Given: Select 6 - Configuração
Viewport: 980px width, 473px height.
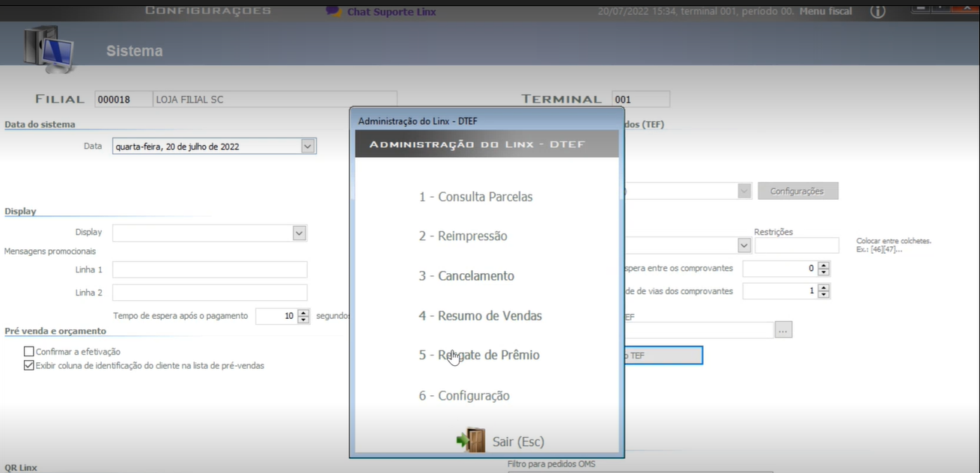Looking at the screenshot, I should 464,396.
